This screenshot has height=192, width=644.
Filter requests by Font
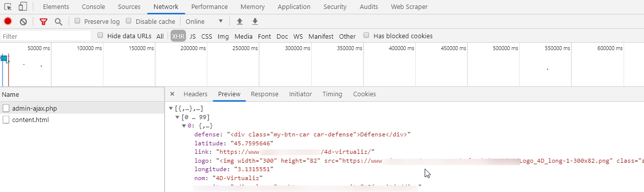point(265,36)
